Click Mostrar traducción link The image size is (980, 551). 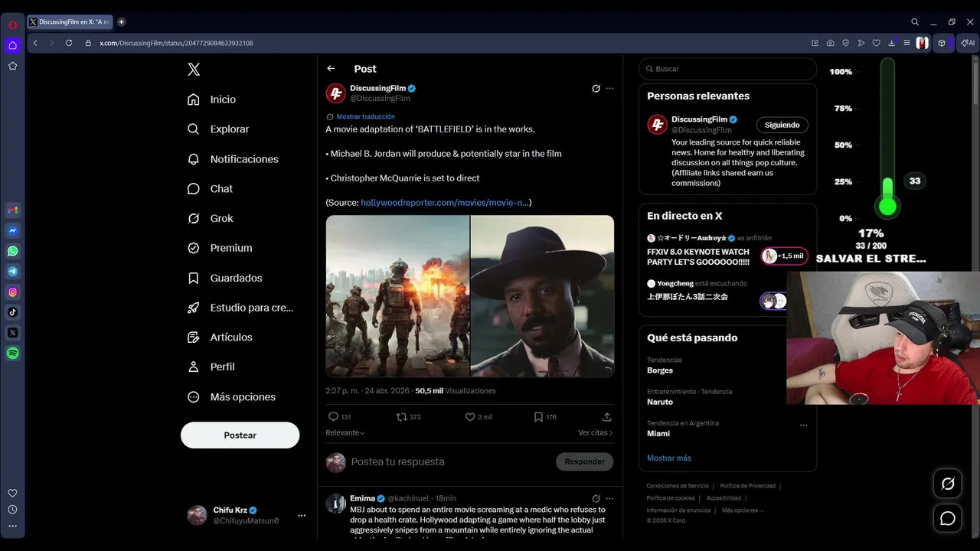(x=366, y=117)
